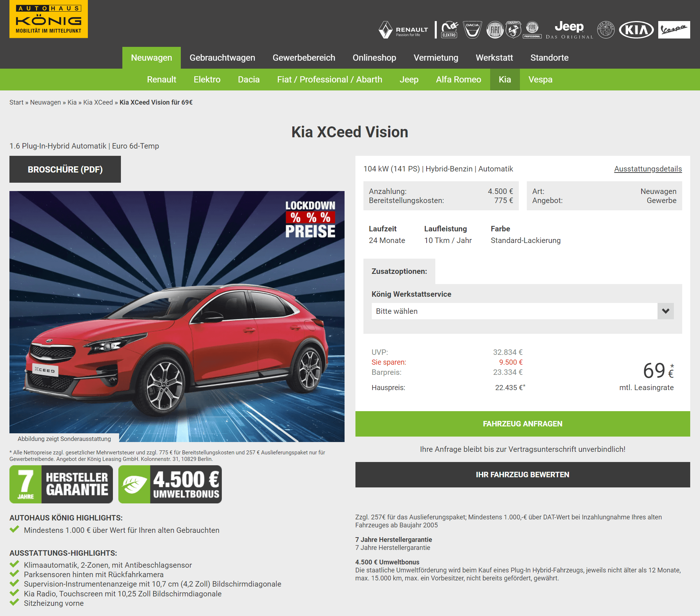
Task: Click the Abarth scorpion logo
Action: (x=513, y=30)
